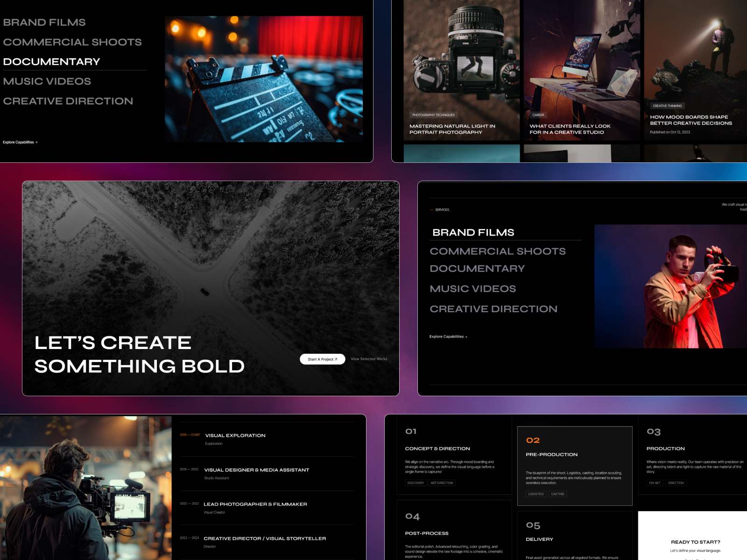Open the View Selected Works link

[x=369, y=359]
